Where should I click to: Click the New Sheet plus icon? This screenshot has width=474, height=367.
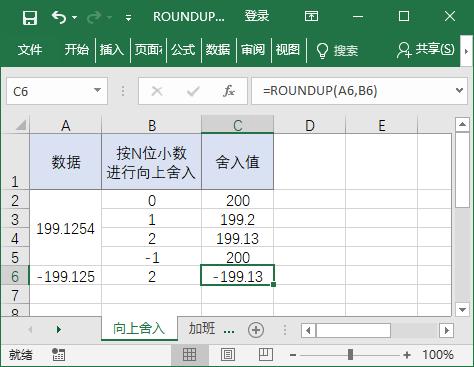tap(256, 330)
